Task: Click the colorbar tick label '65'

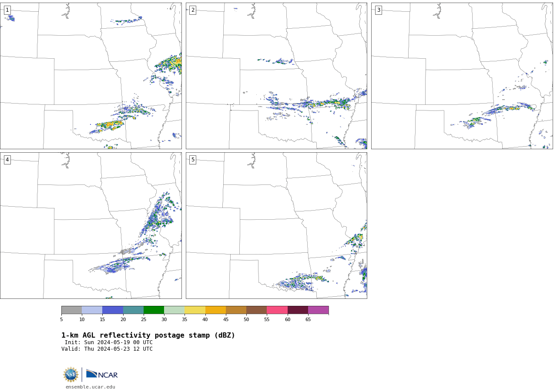Action: [x=308, y=320]
